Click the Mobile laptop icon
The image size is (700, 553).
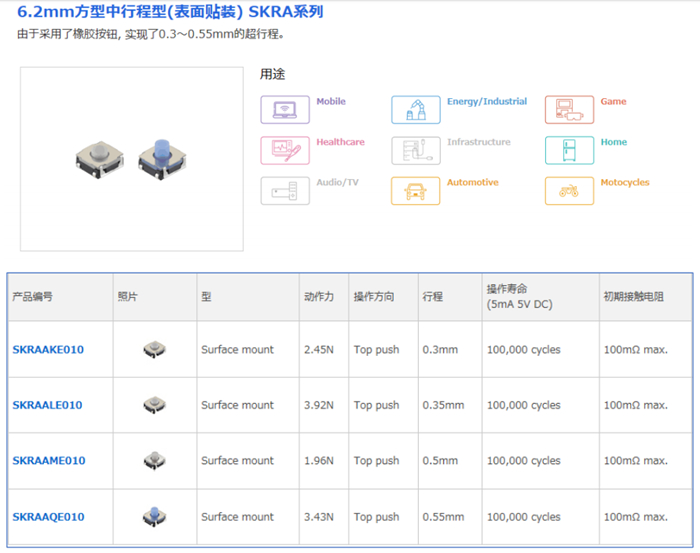pos(285,110)
